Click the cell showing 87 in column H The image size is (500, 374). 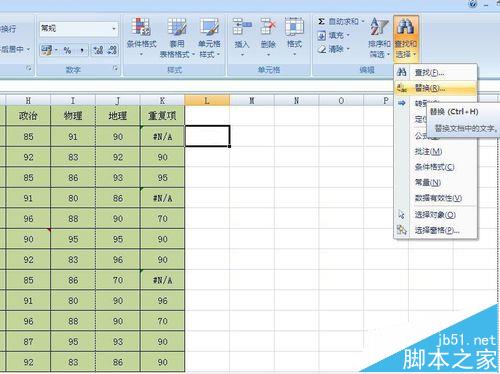pyautogui.click(x=28, y=341)
